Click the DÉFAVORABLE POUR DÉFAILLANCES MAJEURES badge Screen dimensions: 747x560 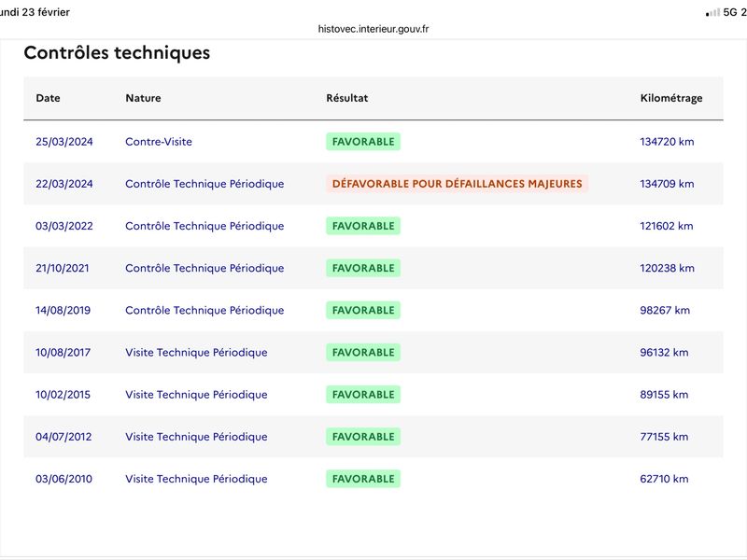(457, 184)
